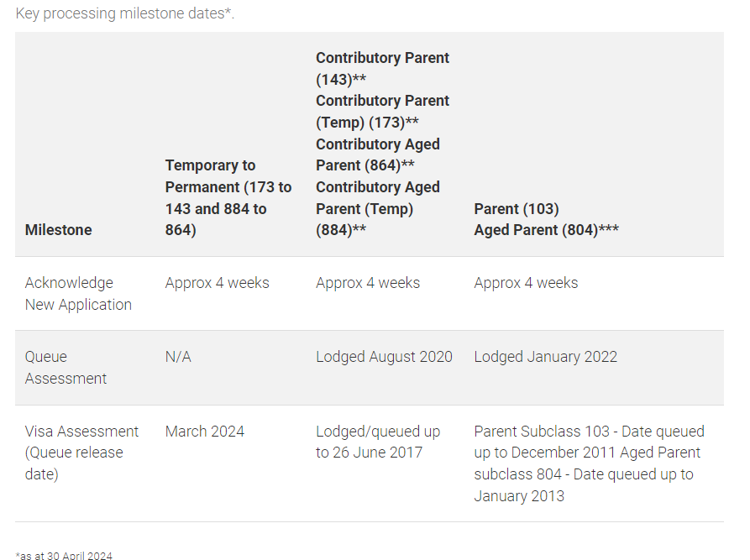Click the Temporary to Permanent column header

pos(228,197)
